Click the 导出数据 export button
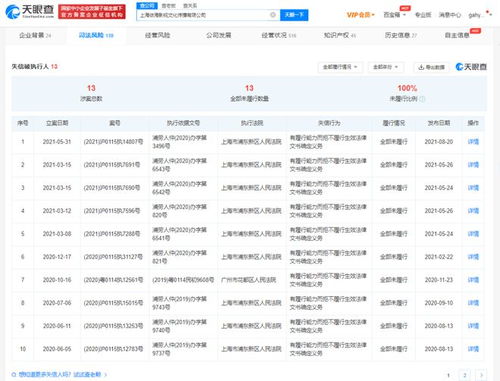Screen dimensions: 500x381 (x=431, y=67)
